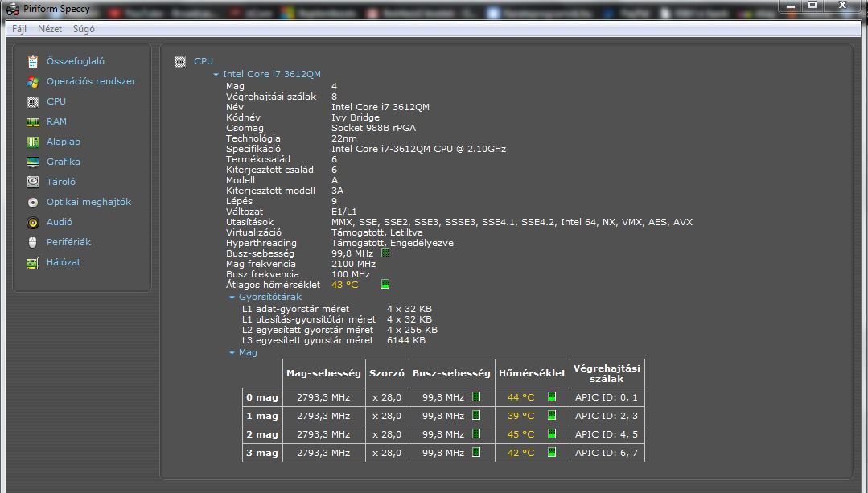The width and height of the screenshot is (868, 493).
Task: Click the Busz-sebesség tray graph icon
Action: pos(385,253)
